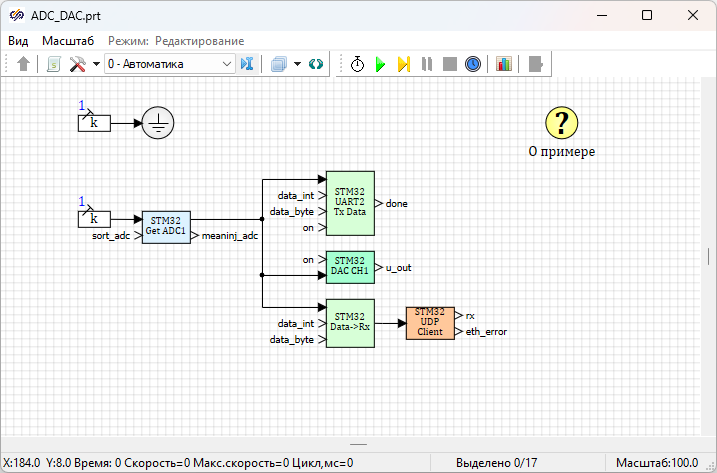Expand the stacked windows dropdown arrow

pos(298,64)
